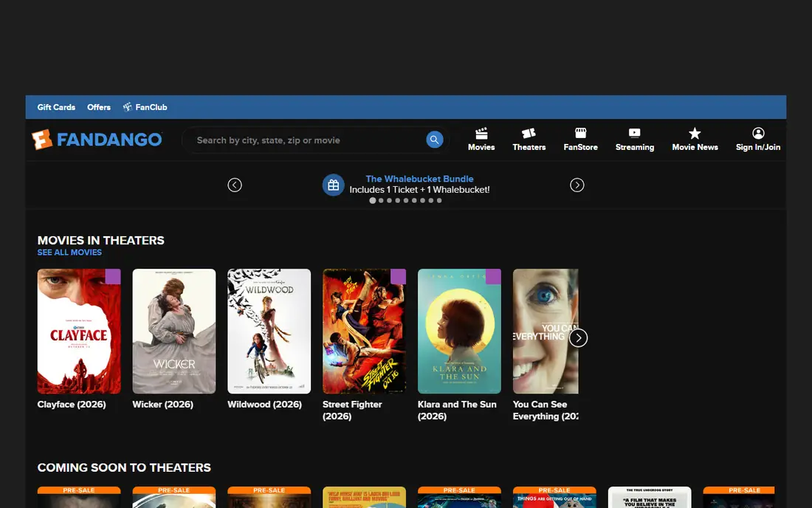Click the Whalebucket Bundle gift icon

pyautogui.click(x=334, y=185)
